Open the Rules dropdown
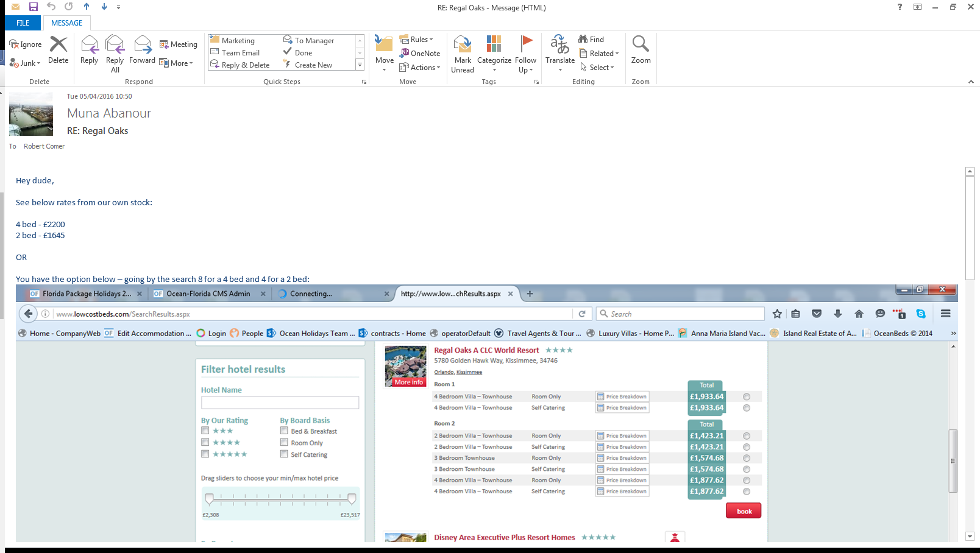980x553 pixels. [x=416, y=40]
